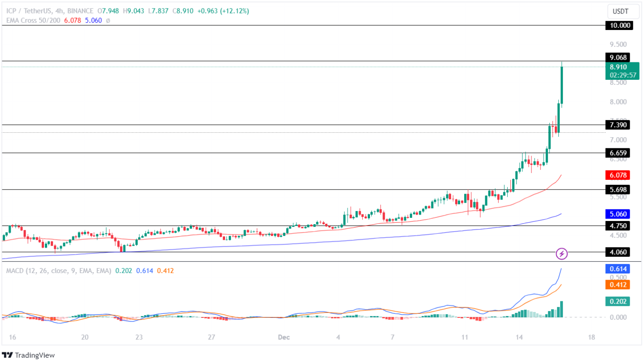Image resolution: width=644 pixels, height=360 pixels.
Task: Click the 20 date label on time axis
Action: [85, 338]
